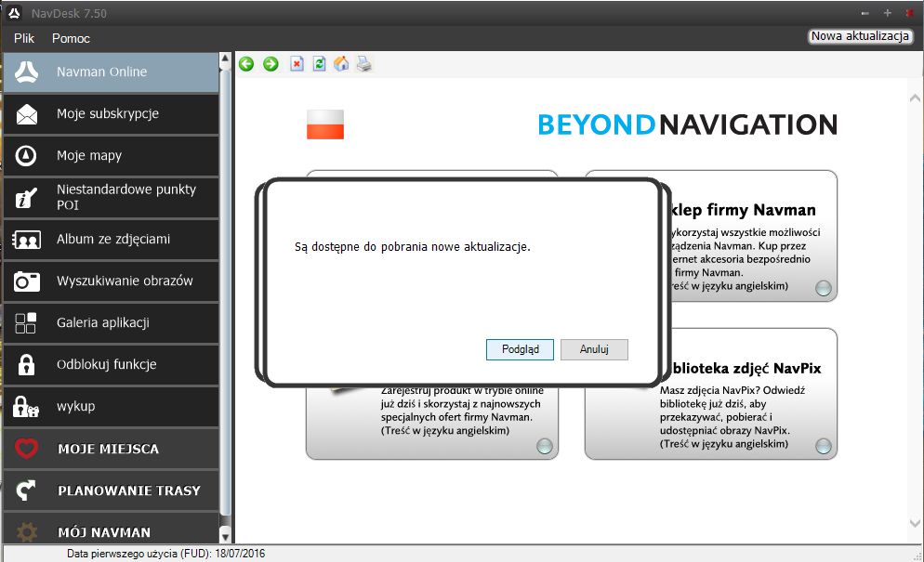Open the Pomoc menu

(x=71, y=38)
